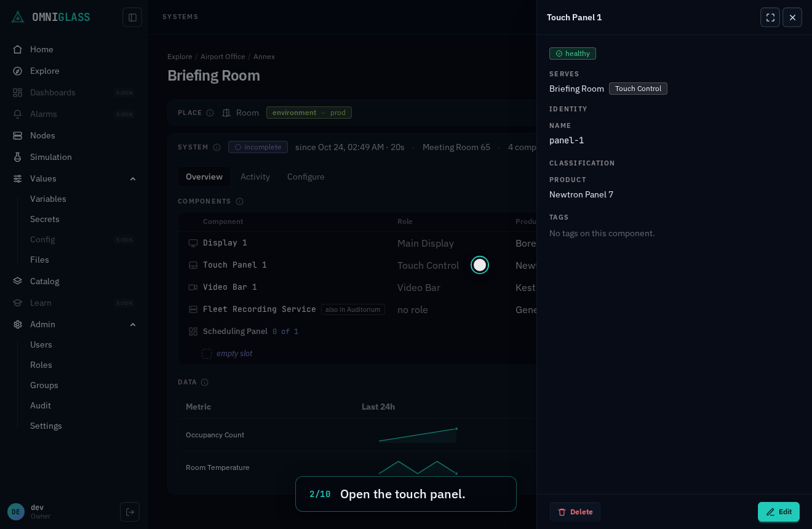
Task: Select Fleet Recording Service row
Action: [x=357, y=309]
